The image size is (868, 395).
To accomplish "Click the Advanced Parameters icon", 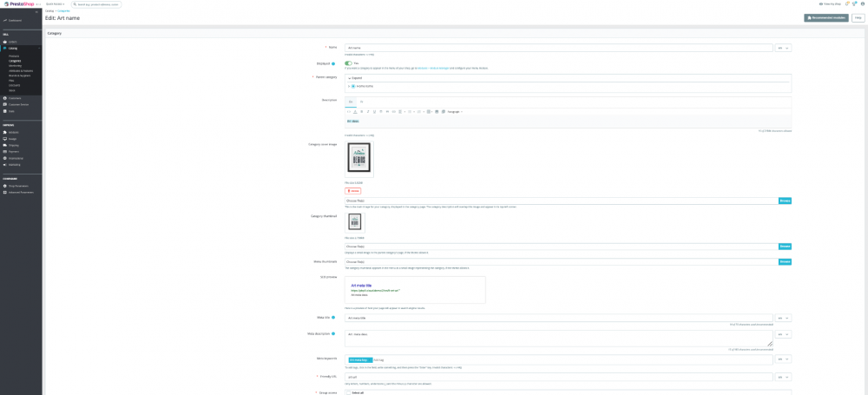I will click(x=4, y=192).
